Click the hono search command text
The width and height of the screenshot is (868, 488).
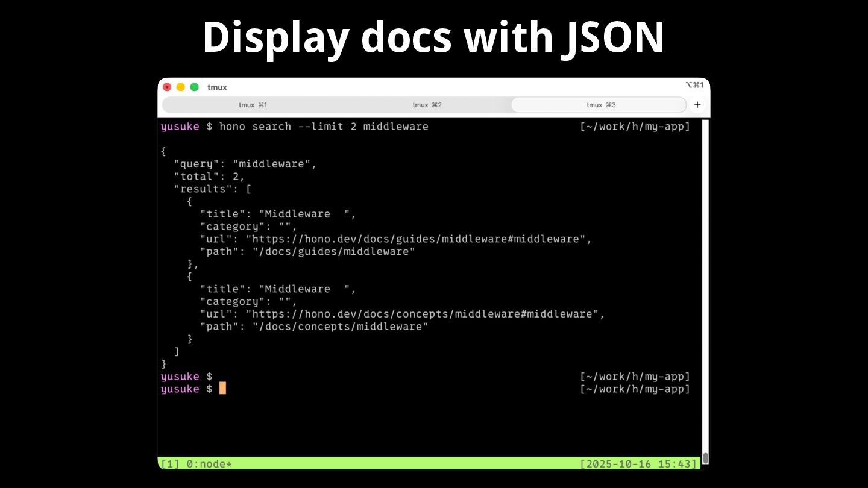(x=324, y=127)
